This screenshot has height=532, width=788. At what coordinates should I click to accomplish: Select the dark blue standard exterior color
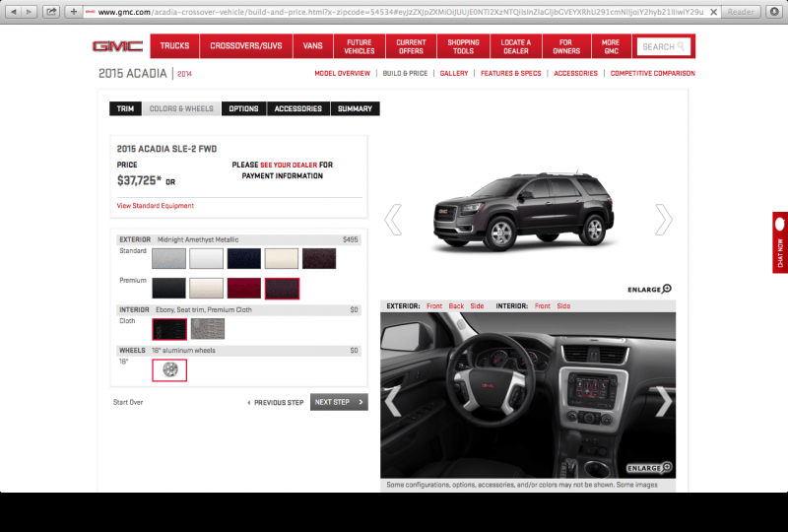pos(244,258)
